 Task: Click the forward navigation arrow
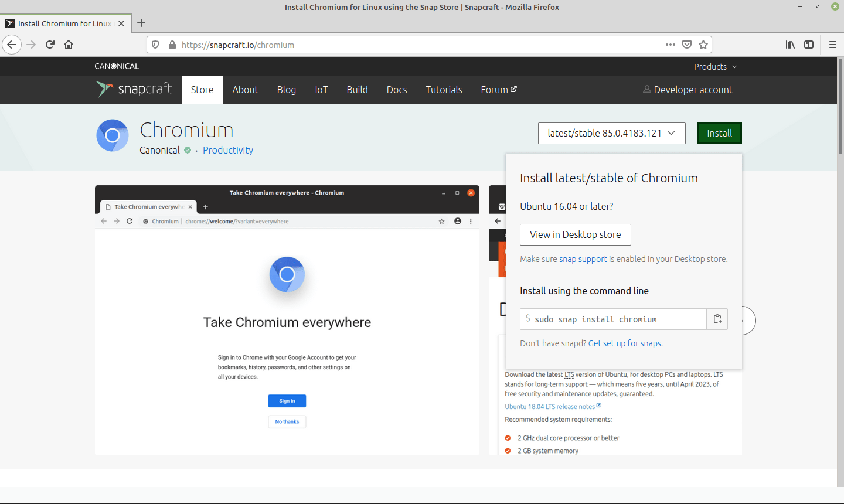coord(31,45)
